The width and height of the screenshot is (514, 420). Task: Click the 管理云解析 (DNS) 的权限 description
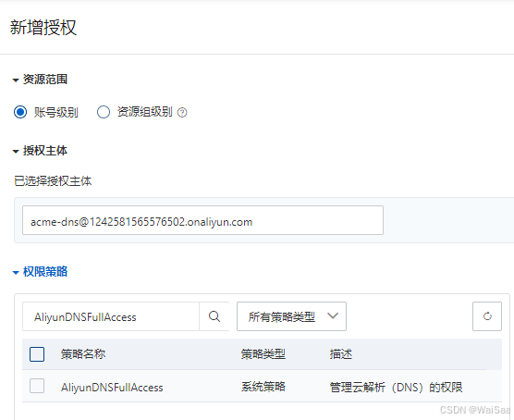tap(396, 388)
